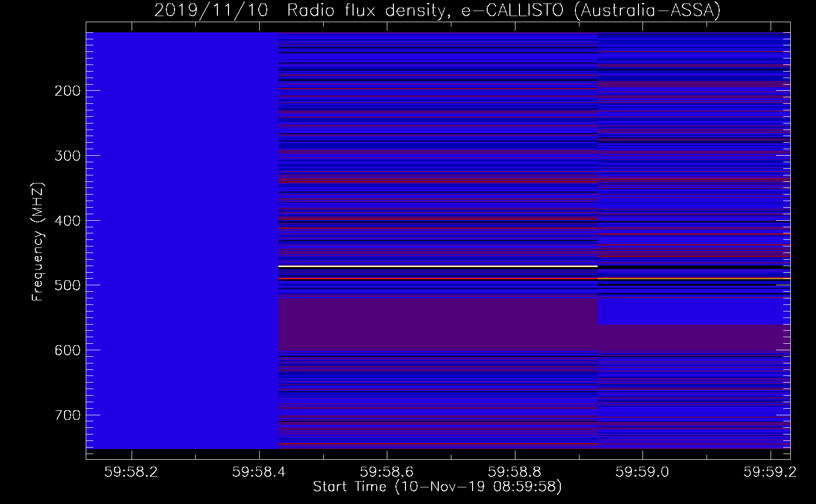Screen dimensions: 816x504
Task: Click the 400 frequency tick label
Action: point(67,221)
